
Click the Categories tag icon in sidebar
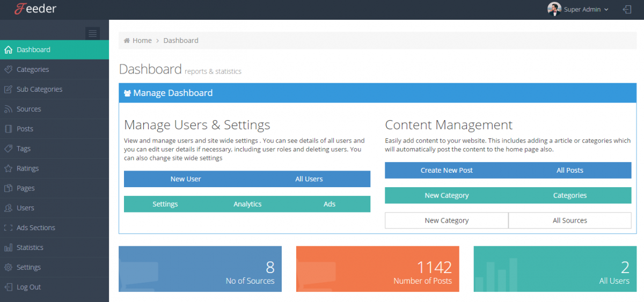click(x=8, y=70)
